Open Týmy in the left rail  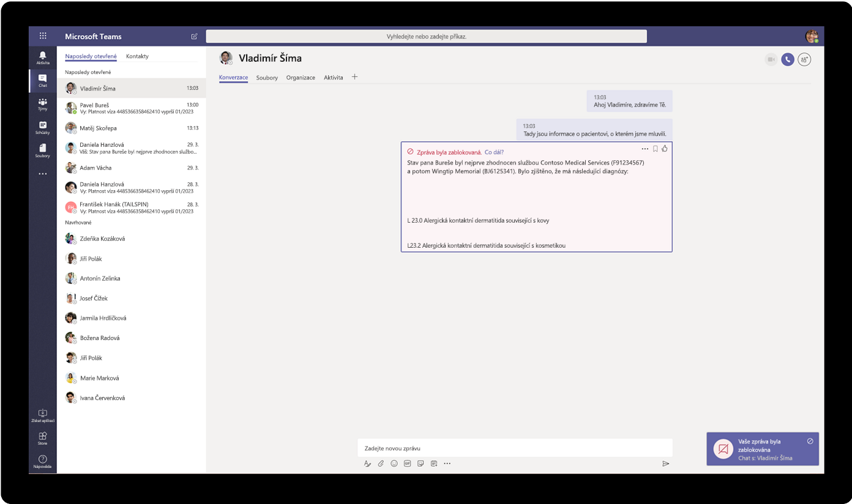coord(43,104)
